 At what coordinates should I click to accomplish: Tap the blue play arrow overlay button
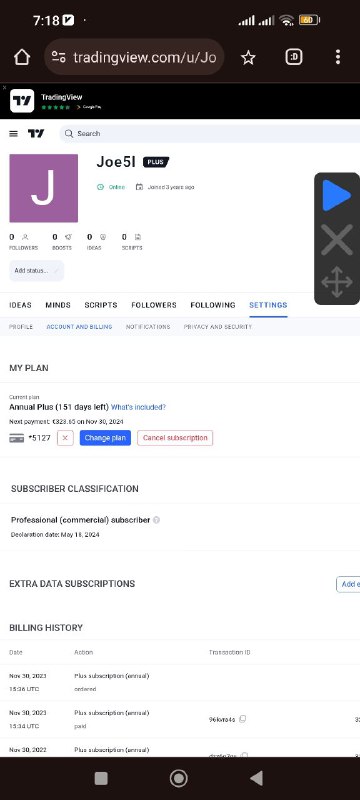click(x=337, y=196)
